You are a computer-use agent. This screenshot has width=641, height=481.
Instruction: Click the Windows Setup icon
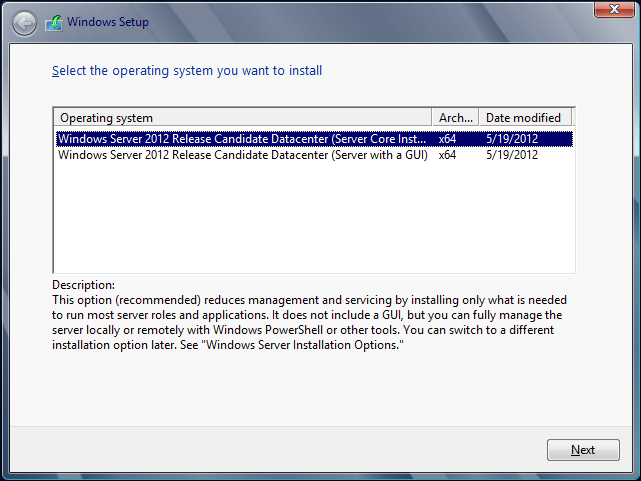point(54,23)
